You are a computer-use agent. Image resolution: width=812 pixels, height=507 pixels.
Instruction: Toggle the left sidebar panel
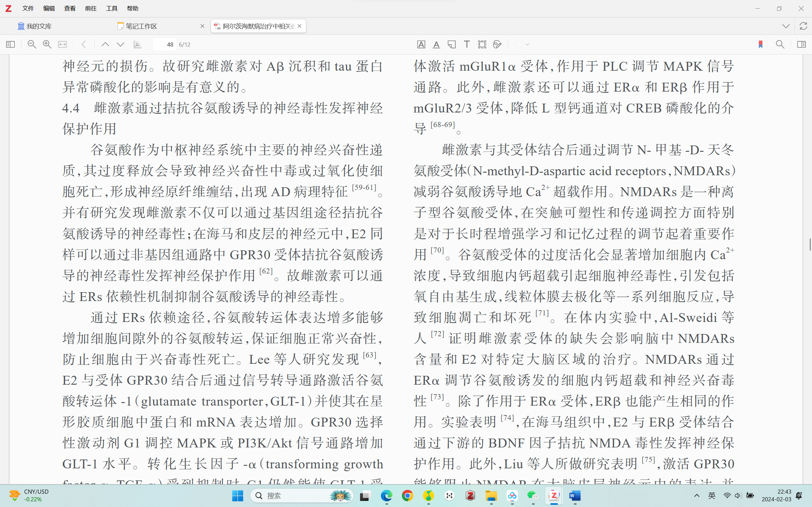point(10,44)
